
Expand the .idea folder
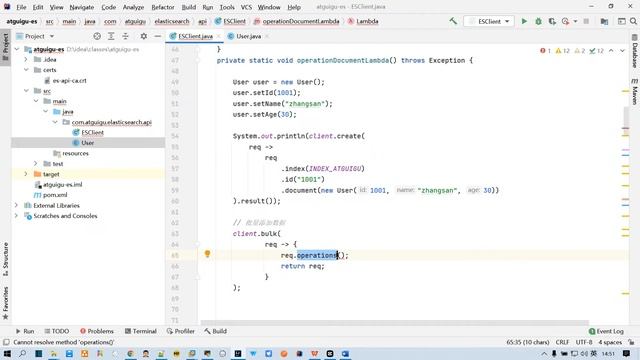[x=26, y=60]
